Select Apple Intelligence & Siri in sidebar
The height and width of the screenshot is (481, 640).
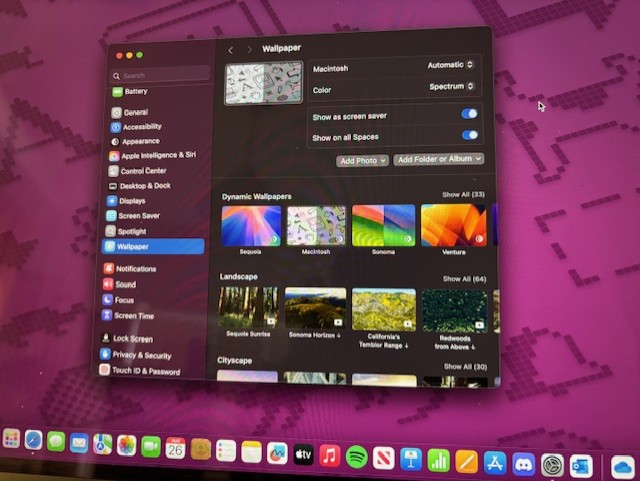[157, 156]
